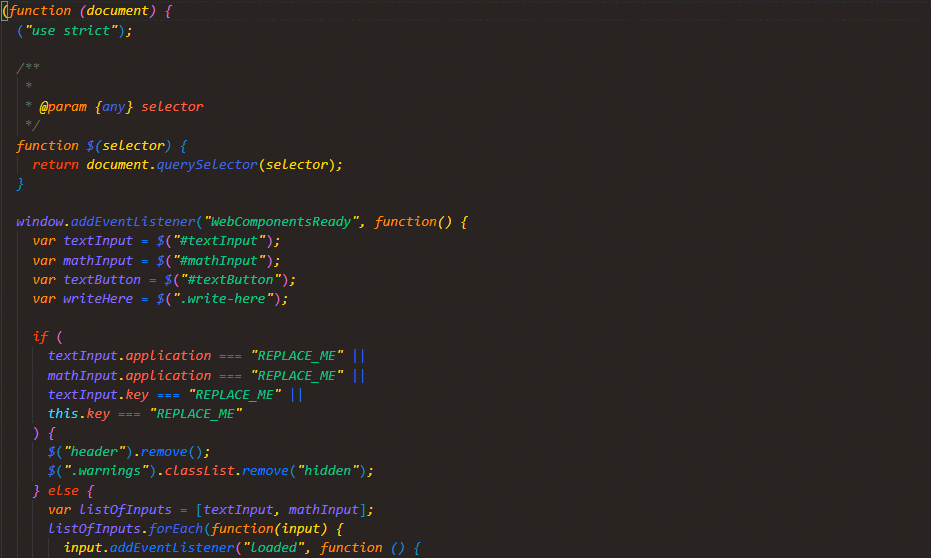Click textInput.application in the condition
This screenshot has width=931, height=558.
[129, 356]
